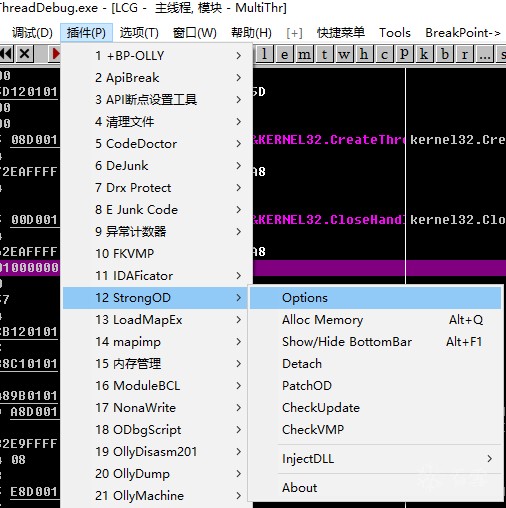Expand the InjectDLL submenu
Viewport: 506px width, 508px height.
tap(375, 459)
